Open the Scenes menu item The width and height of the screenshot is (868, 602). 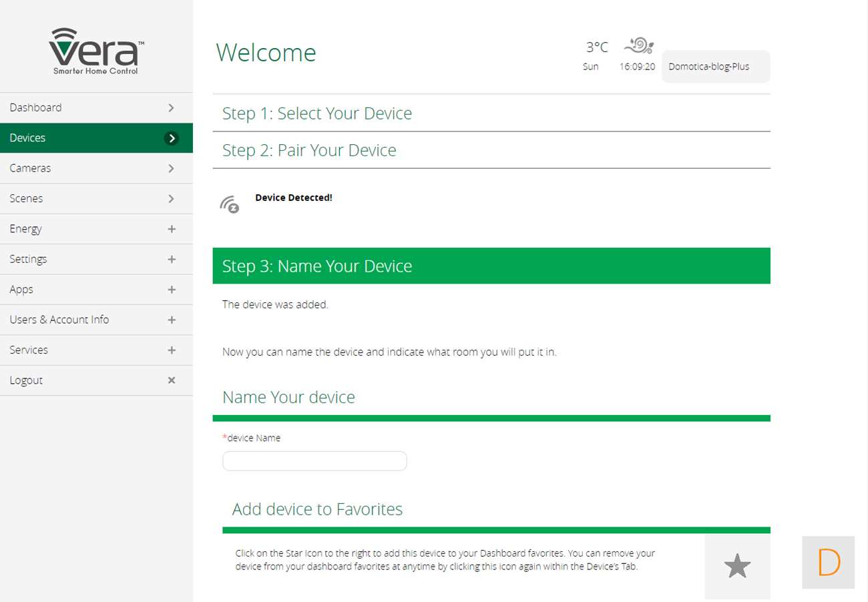point(27,198)
